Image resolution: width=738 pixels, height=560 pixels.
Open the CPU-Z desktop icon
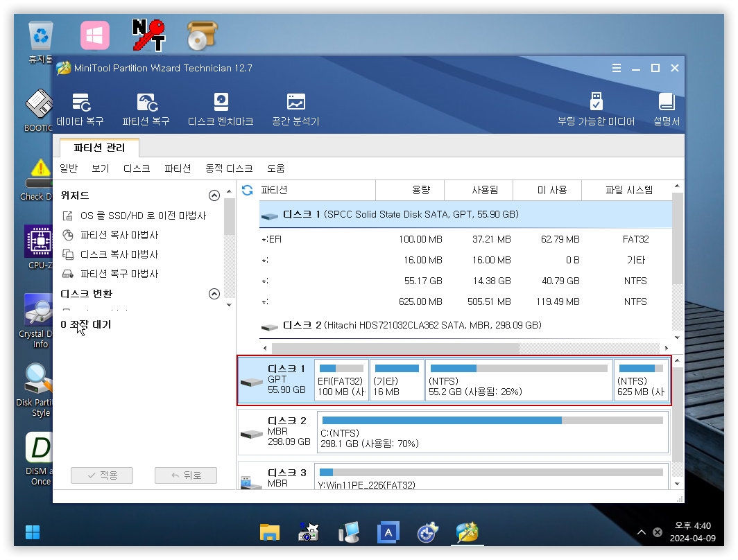40,247
